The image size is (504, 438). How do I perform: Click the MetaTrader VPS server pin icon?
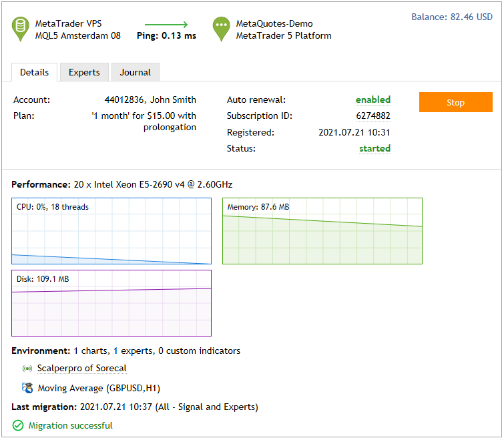tap(20, 29)
